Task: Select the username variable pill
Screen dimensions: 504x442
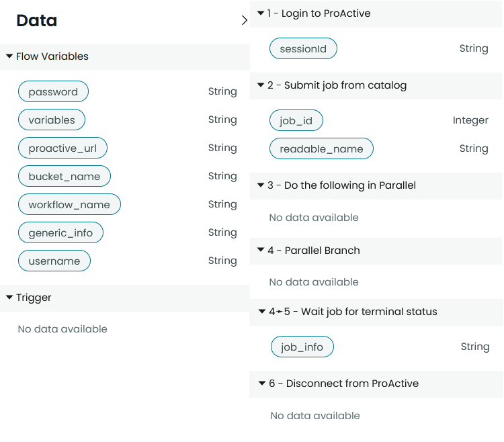Action: [54, 261]
